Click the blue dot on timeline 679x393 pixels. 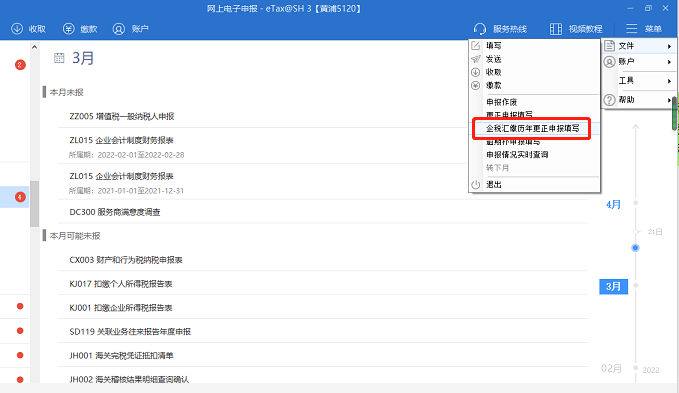point(635,248)
